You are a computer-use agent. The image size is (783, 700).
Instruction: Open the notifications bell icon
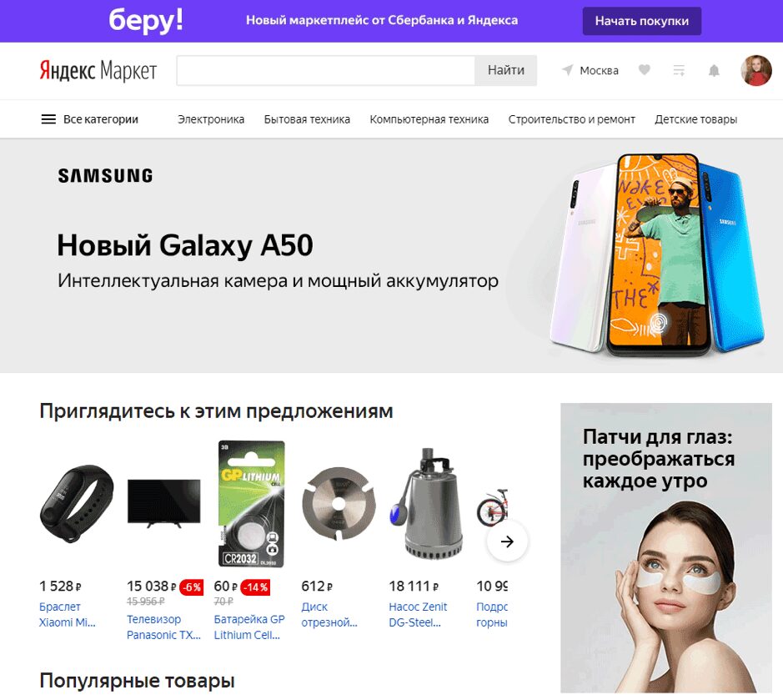coord(714,70)
